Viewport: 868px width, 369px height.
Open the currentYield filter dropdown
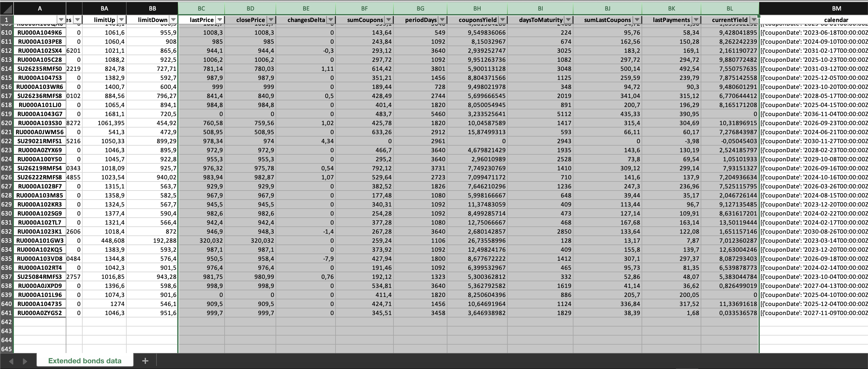coord(754,20)
